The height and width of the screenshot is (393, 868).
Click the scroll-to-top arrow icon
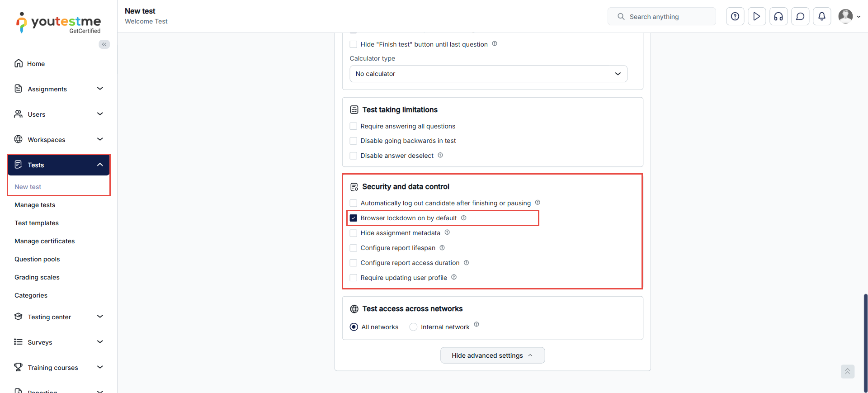[x=848, y=371]
